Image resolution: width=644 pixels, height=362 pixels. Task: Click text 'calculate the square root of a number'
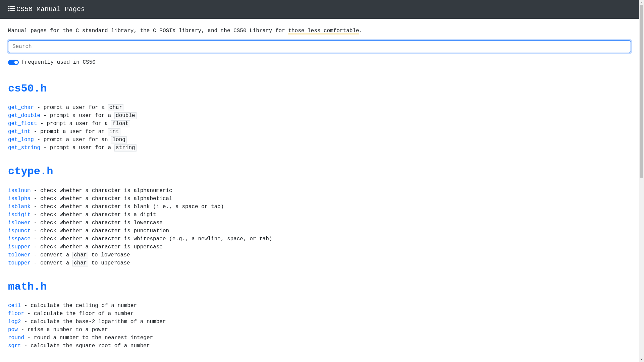point(90,346)
